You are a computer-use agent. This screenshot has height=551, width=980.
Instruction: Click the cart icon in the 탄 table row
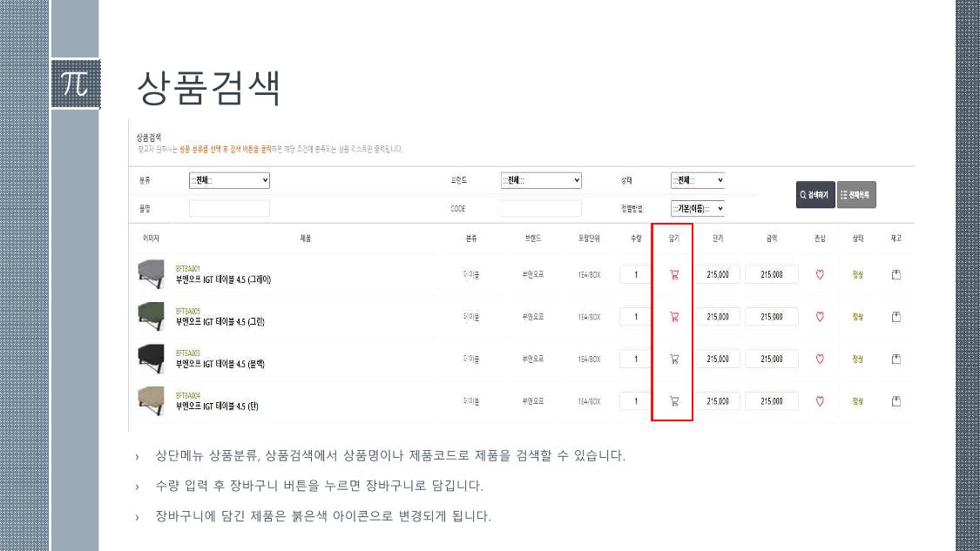pos(673,401)
